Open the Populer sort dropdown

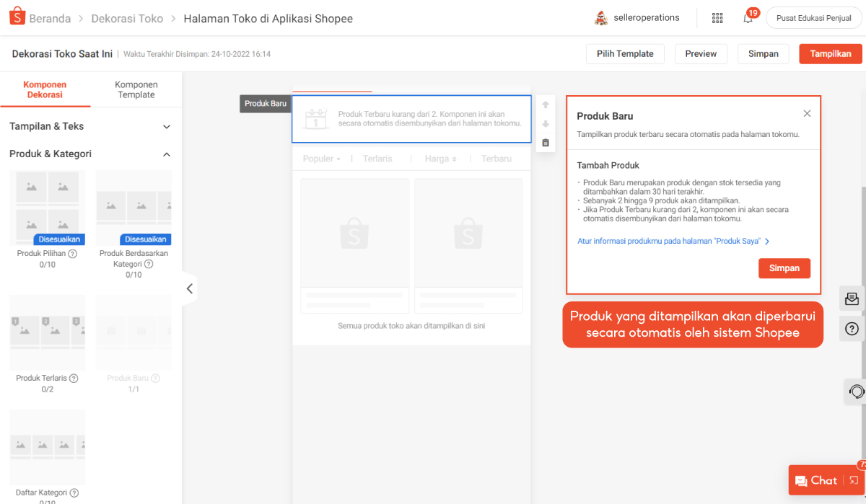[x=322, y=159]
